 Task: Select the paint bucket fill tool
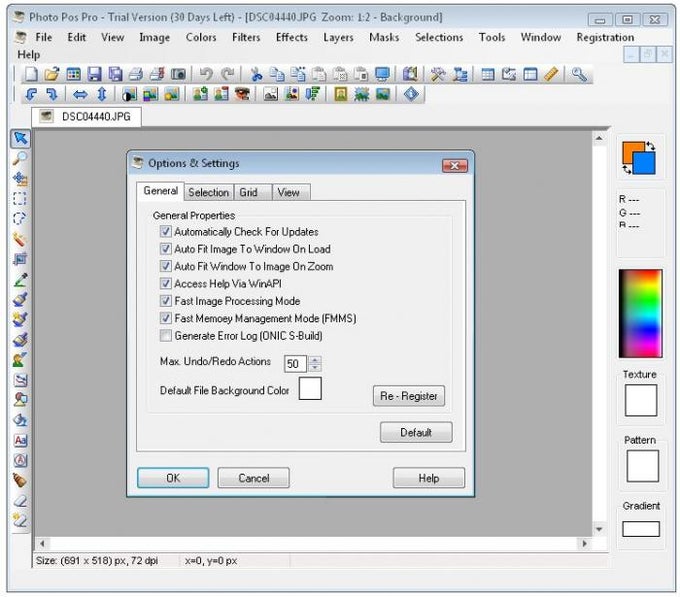click(x=20, y=420)
